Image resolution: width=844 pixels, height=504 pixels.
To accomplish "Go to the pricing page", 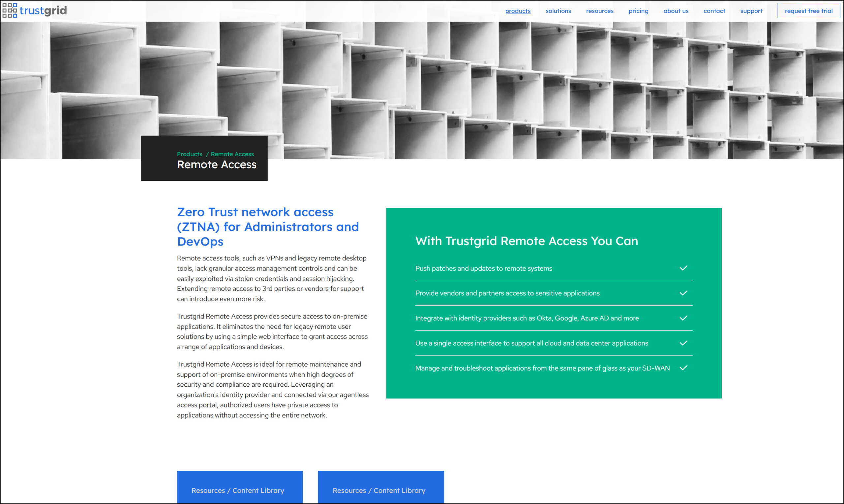I will [638, 11].
